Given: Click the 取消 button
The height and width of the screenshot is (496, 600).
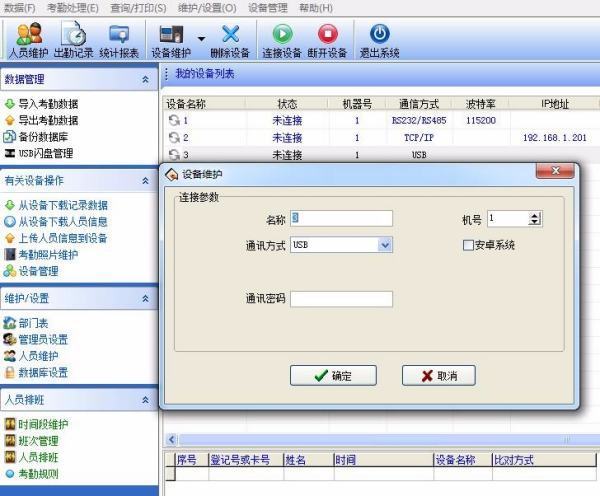Looking at the screenshot, I should 439,375.
